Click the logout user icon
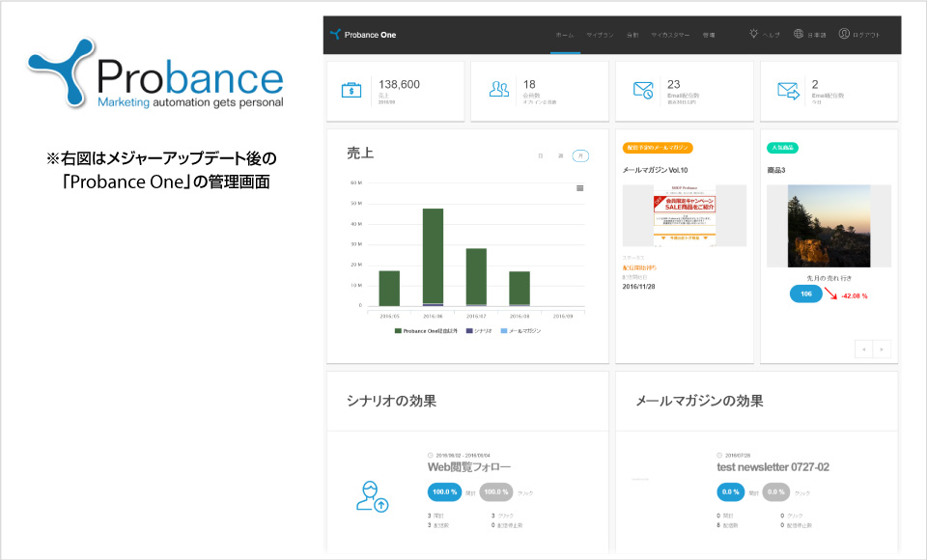The height and width of the screenshot is (560, 927). tap(844, 34)
